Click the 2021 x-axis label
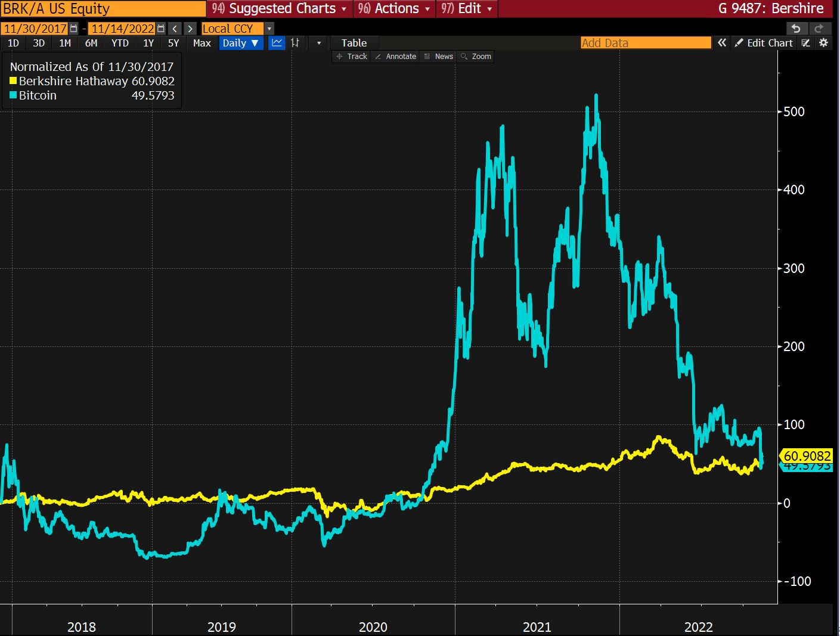 537,627
